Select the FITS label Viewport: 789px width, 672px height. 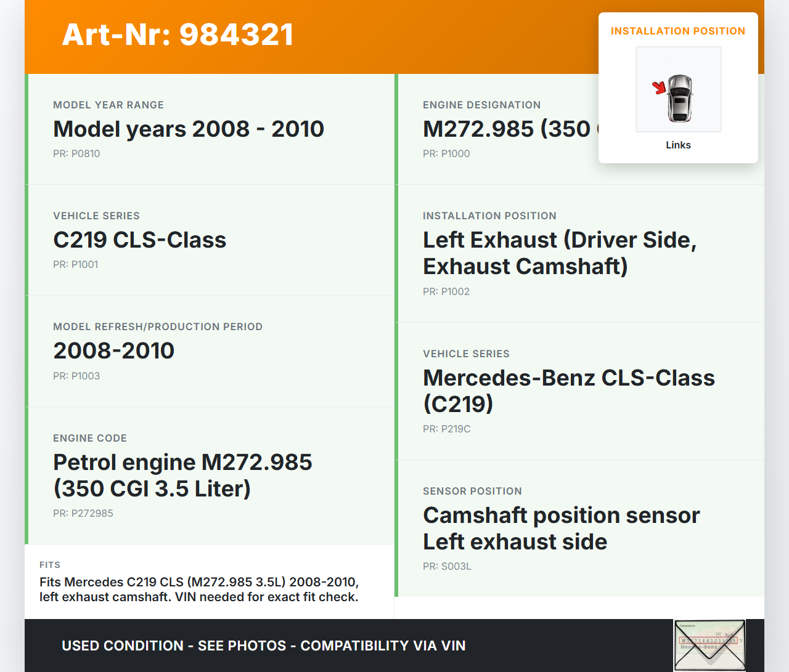50,565
